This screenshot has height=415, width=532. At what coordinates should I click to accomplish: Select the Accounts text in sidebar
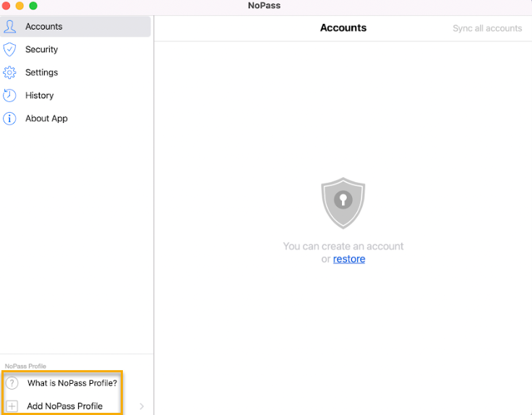point(43,27)
